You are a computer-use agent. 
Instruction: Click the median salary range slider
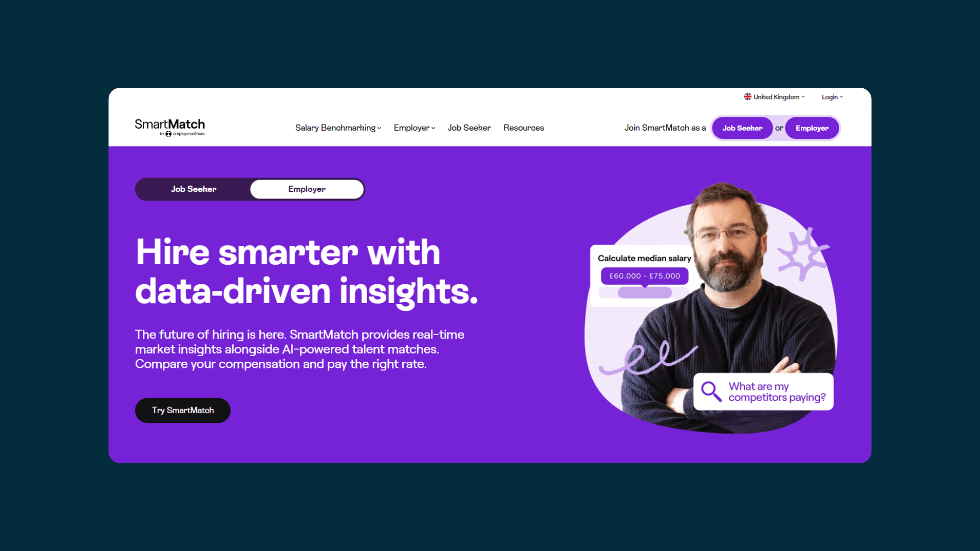click(643, 293)
